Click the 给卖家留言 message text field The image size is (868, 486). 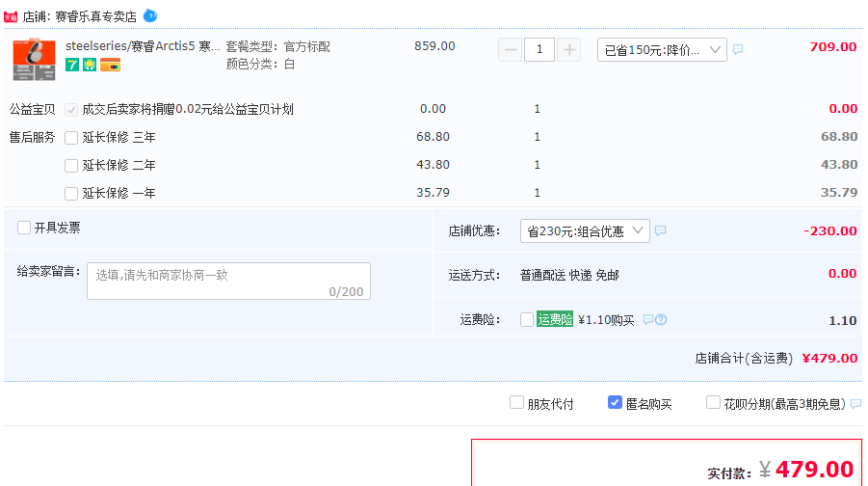tap(228, 281)
